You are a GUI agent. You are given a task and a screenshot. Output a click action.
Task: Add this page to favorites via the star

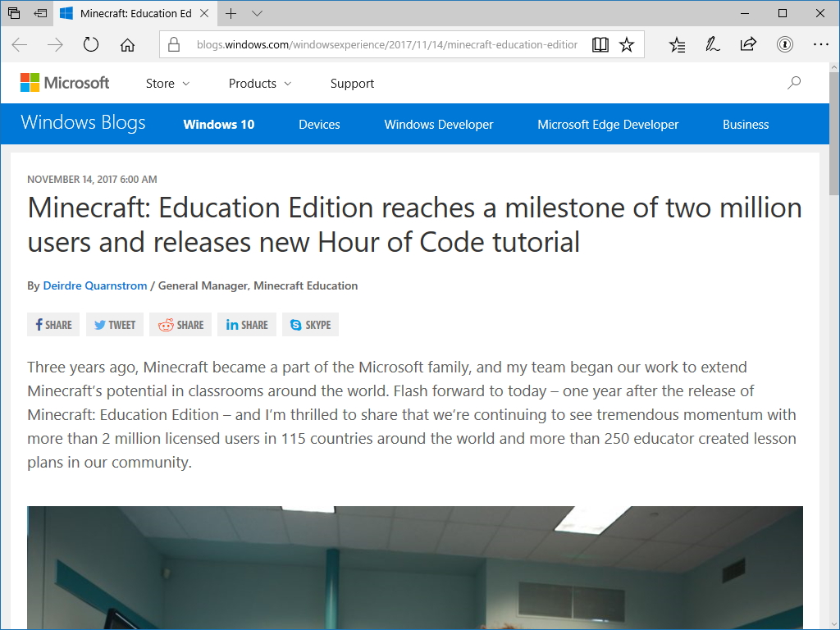coord(627,44)
